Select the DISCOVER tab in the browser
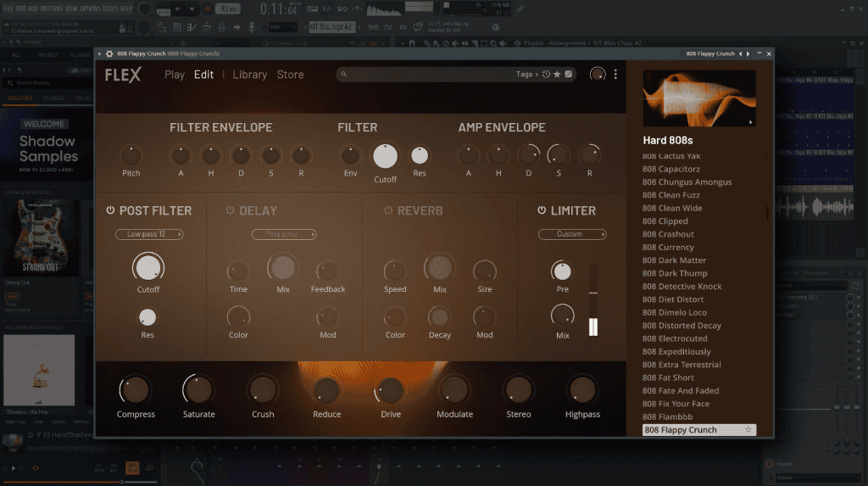 click(20, 98)
